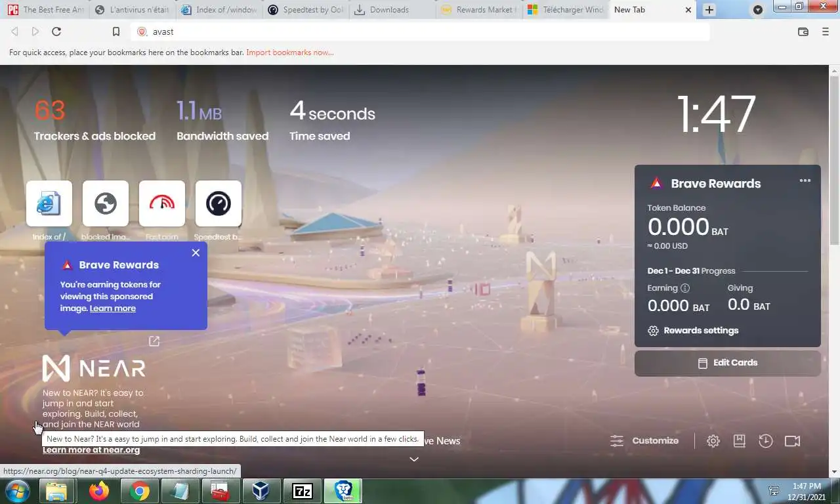Switch to 'Speedtest by Ookla' tab

pos(306,10)
